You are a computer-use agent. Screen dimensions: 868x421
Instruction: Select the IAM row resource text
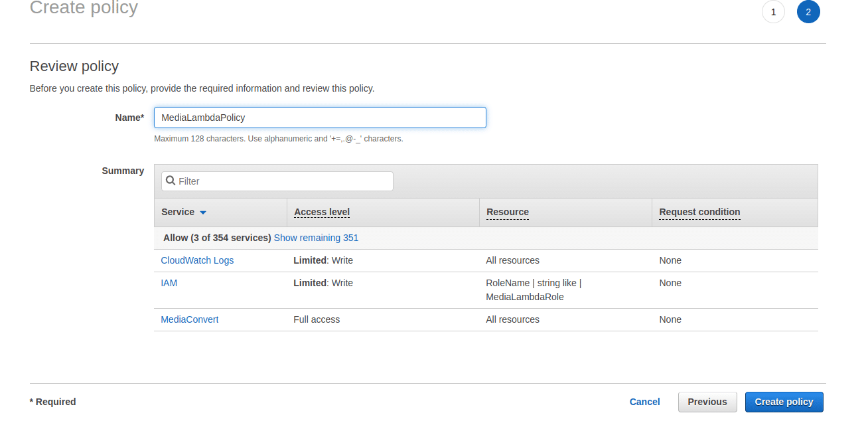533,290
